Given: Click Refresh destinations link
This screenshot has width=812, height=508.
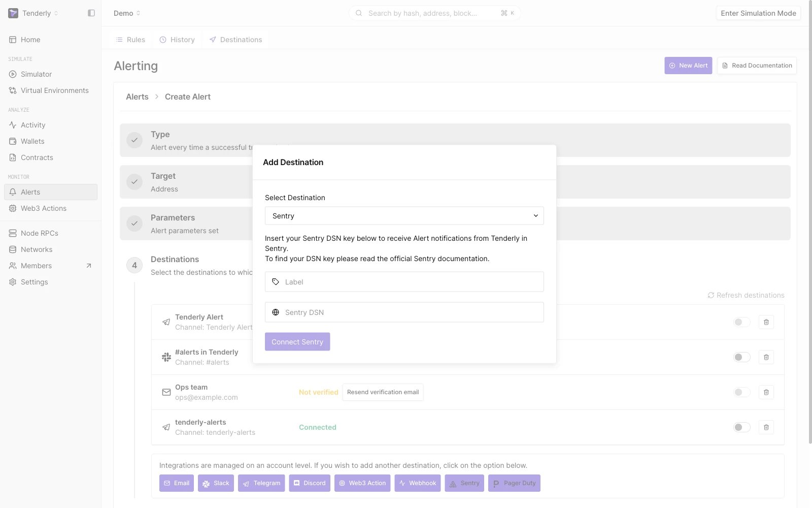Looking at the screenshot, I should (746, 295).
